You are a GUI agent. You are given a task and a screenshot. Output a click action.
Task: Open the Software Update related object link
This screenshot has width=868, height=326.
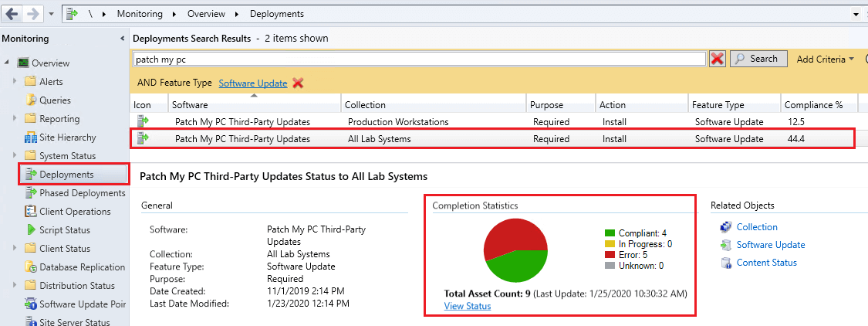coord(771,244)
